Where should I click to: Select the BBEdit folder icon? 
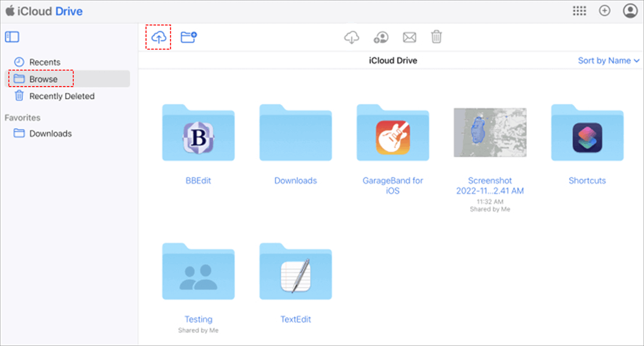coord(199,133)
